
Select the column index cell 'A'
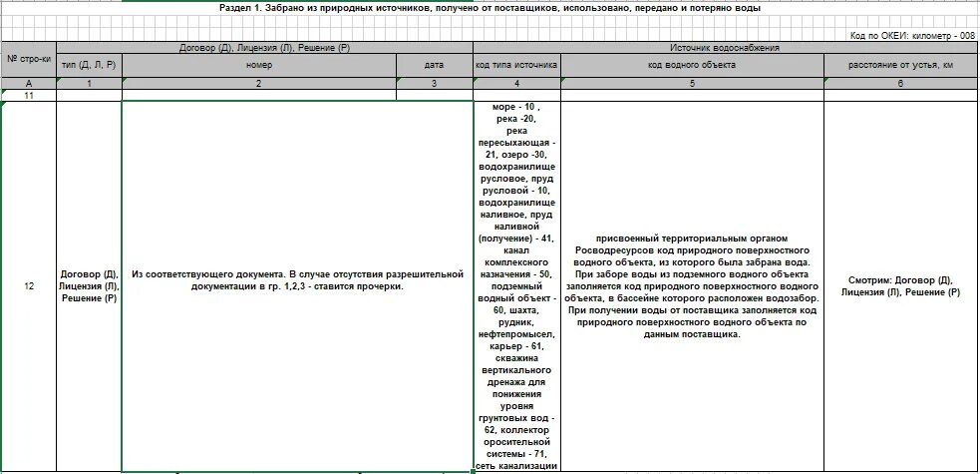point(28,83)
